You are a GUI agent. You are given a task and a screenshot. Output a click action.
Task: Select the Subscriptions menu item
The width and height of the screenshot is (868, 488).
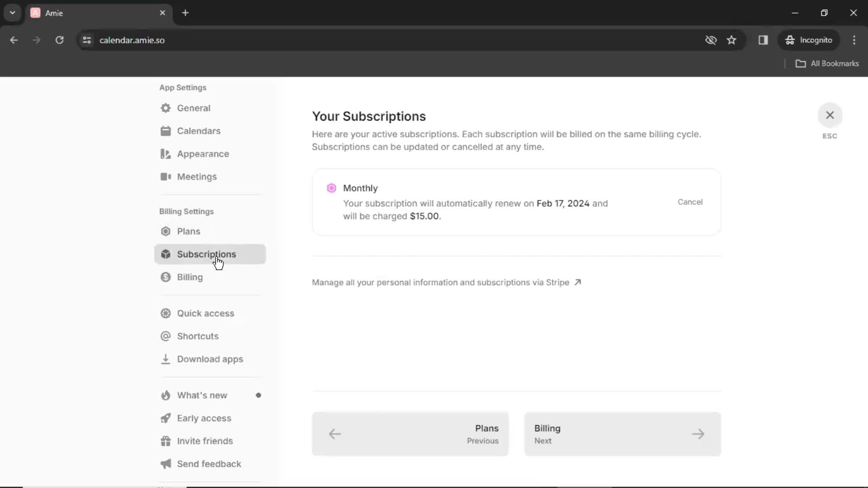(x=206, y=254)
